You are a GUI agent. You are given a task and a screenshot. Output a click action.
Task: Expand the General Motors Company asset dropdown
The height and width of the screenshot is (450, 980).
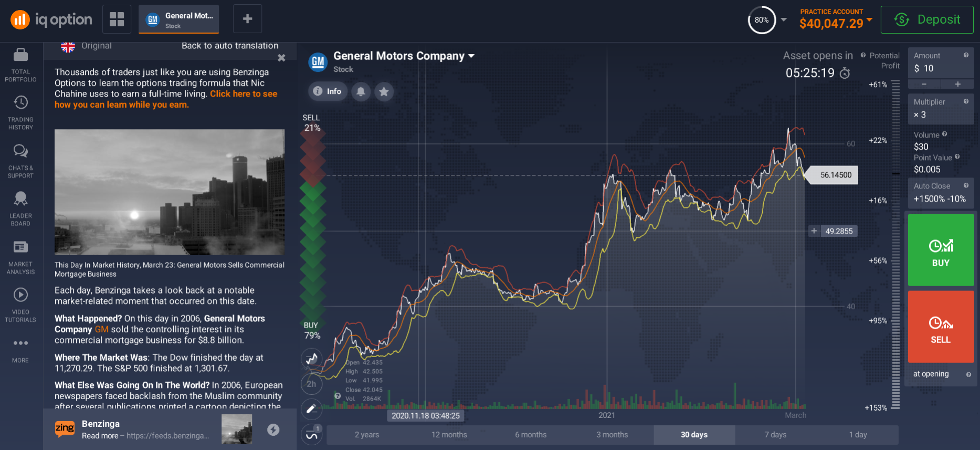click(471, 56)
